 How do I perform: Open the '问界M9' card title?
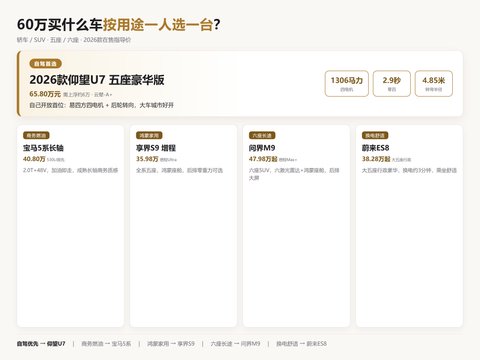click(262, 148)
